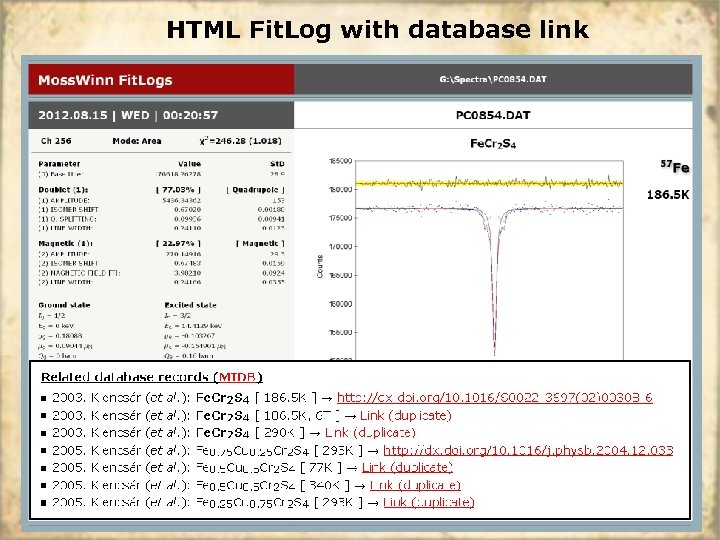Click the Magnetic (1): section heading
Screen dimensions: 720x540
[x=66, y=243]
